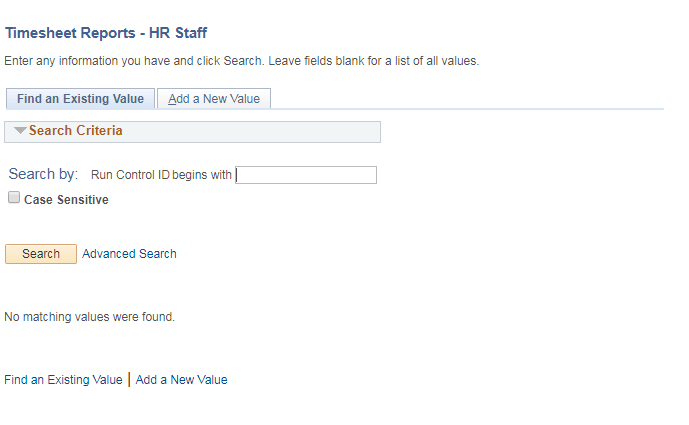This screenshot has height=425, width=689.
Task: Follow the bottom Add a New Value link
Action: coord(181,380)
